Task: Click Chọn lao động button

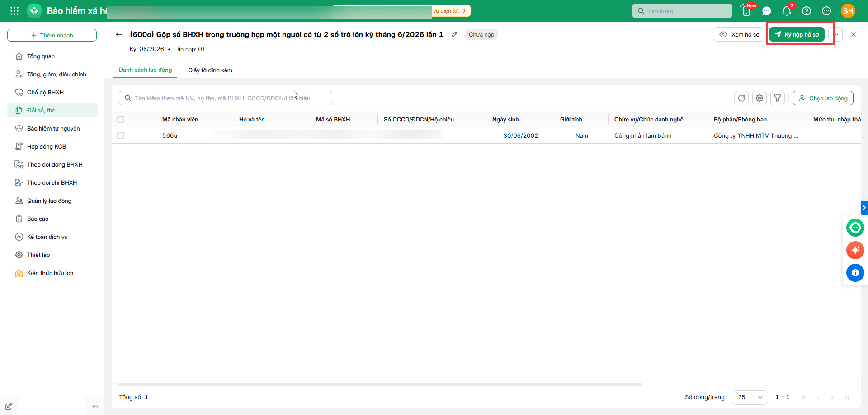Action: [x=823, y=98]
